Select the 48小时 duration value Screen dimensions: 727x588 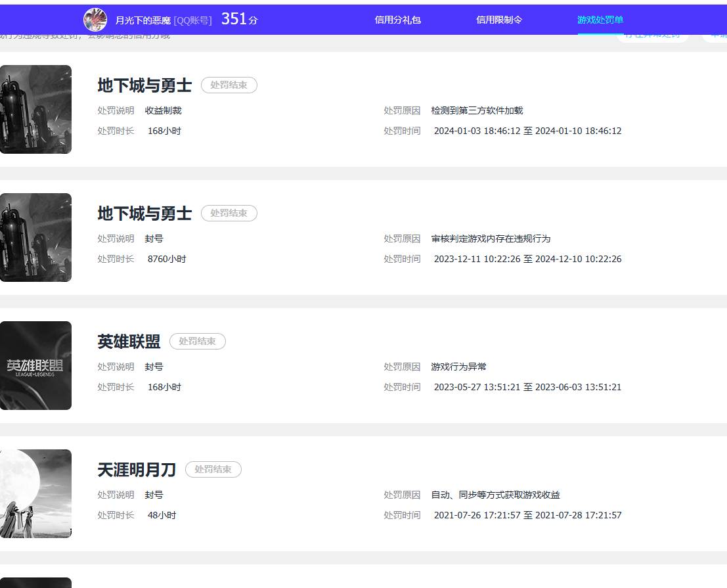click(x=162, y=514)
